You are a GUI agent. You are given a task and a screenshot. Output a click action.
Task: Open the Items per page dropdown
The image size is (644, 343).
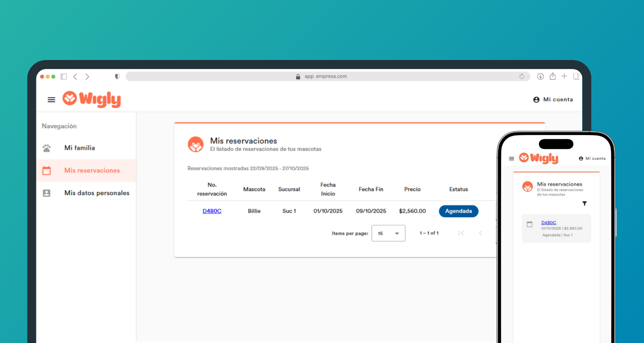pos(388,233)
